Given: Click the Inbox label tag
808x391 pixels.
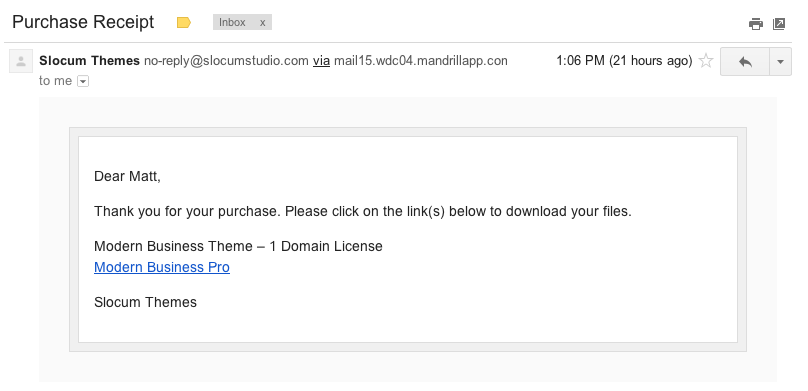Looking at the screenshot, I should click(x=232, y=22).
